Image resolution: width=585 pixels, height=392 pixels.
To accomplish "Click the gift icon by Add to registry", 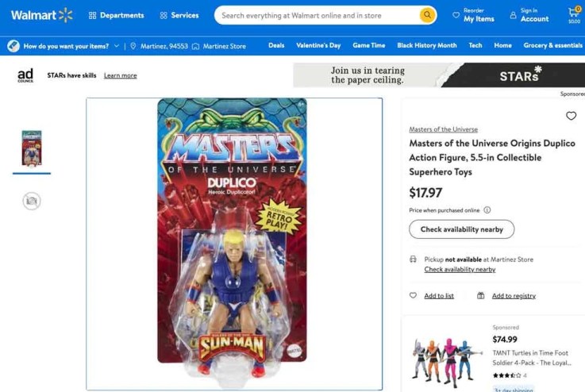I will coord(480,296).
